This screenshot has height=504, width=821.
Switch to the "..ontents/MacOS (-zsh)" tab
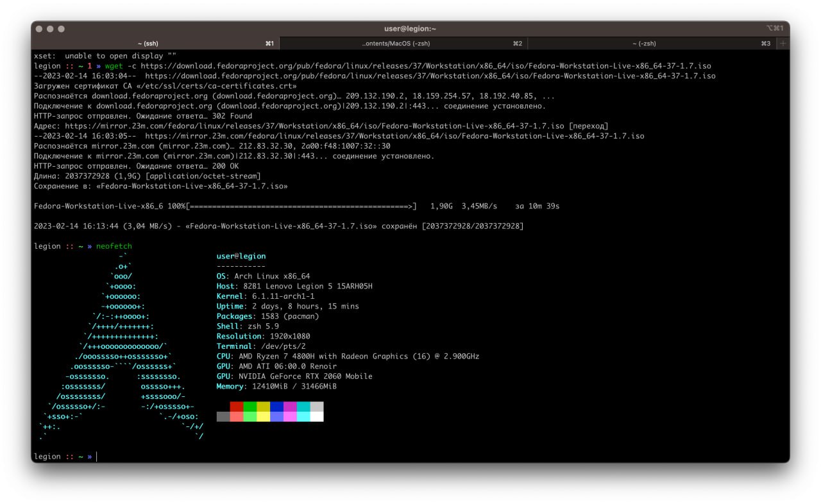[x=403, y=44]
